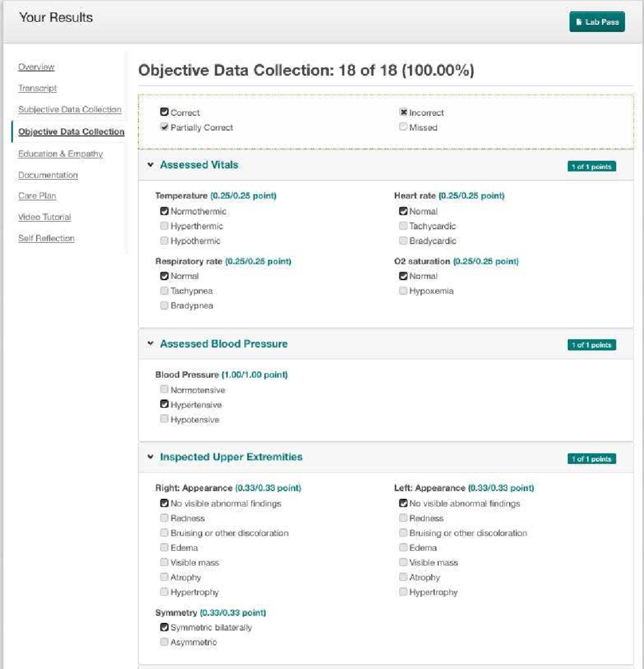Click Blood Pressure 1 of 1 points badge
Viewport: 644px width, 669px height.
click(592, 345)
